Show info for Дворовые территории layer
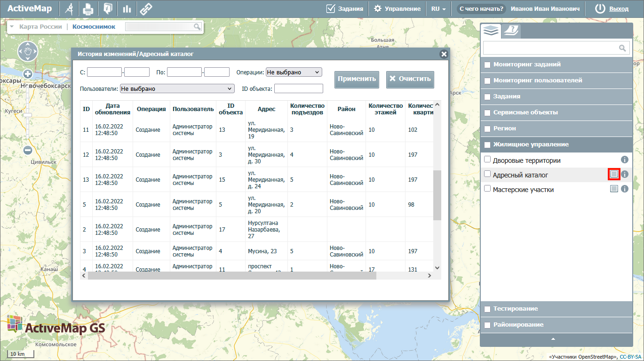 (625, 160)
